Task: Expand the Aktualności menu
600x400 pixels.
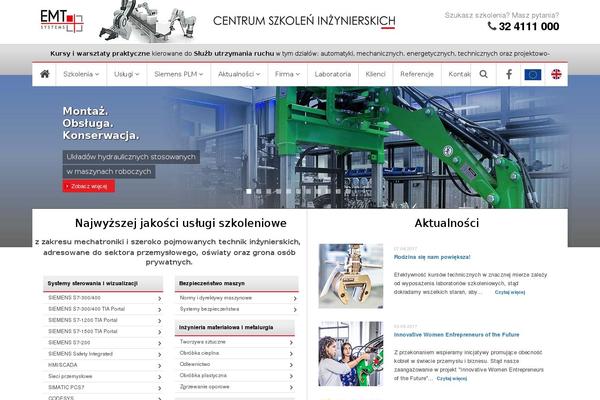Action: [239, 74]
